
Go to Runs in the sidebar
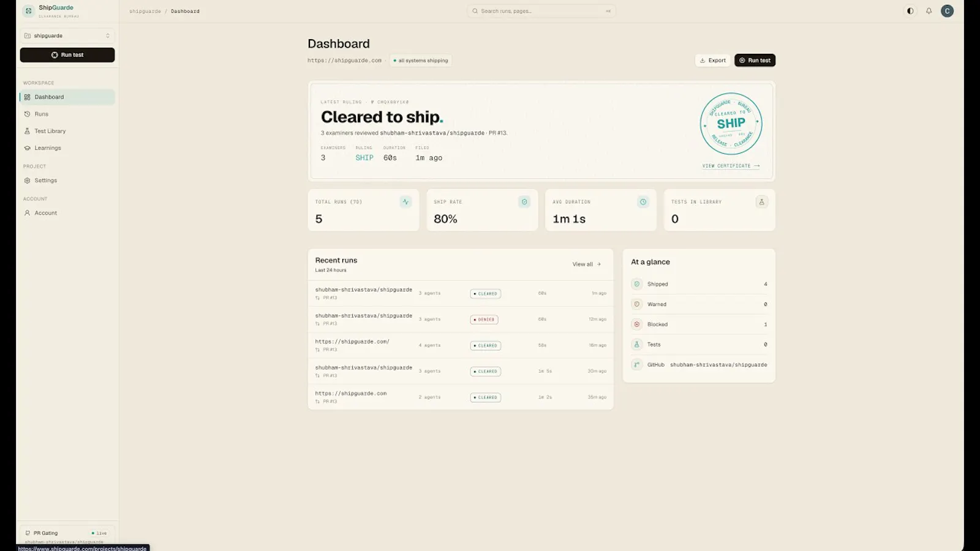click(67, 114)
